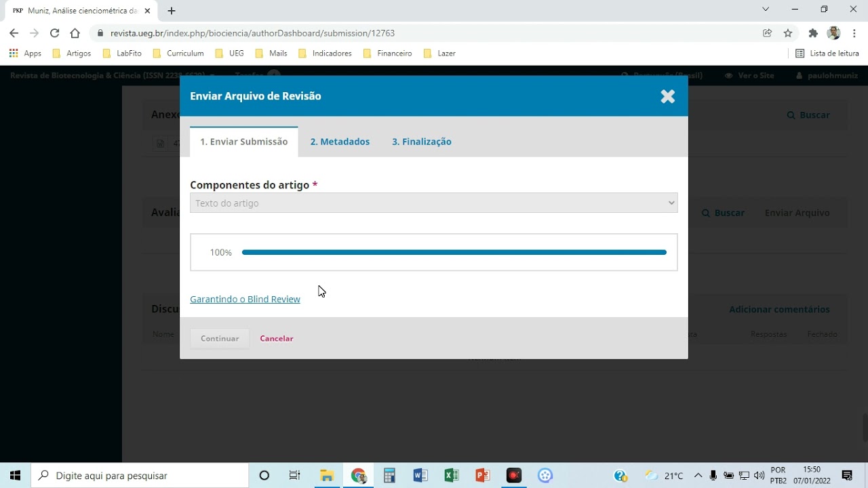Open the POR PTB2 language switcher
The width and height of the screenshot is (868, 488).
point(778,476)
